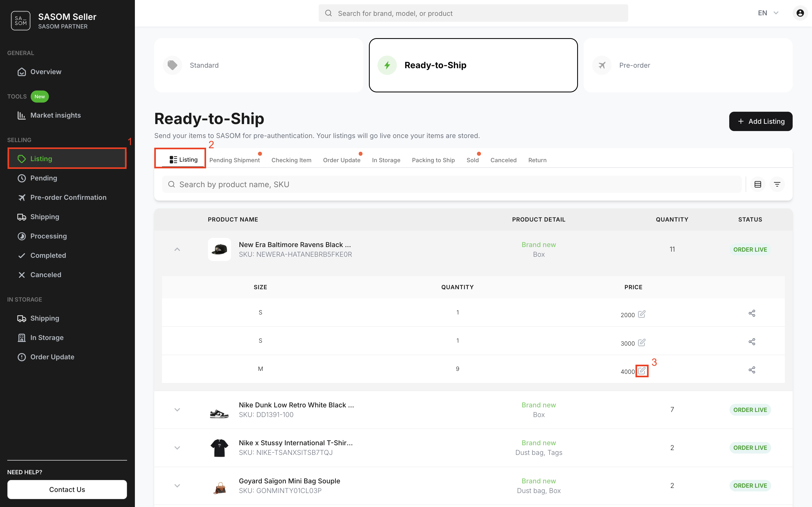Image resolution: width=812 pixels, height=507 pixels.
Task: Click share icon for 3000 price row
Action: tap(752, 342)
